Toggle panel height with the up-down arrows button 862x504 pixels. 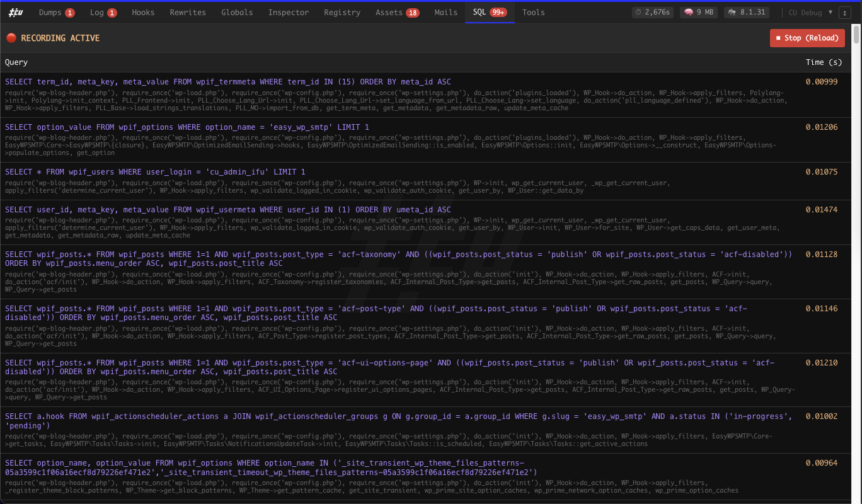click(x=845, y=13)
